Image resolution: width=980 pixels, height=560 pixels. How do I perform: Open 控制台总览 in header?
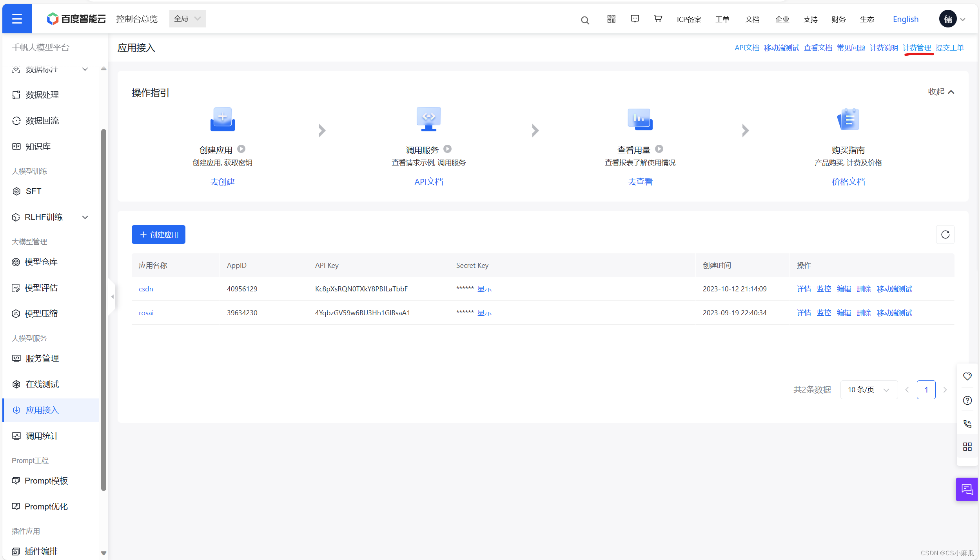tap(137, 19)
